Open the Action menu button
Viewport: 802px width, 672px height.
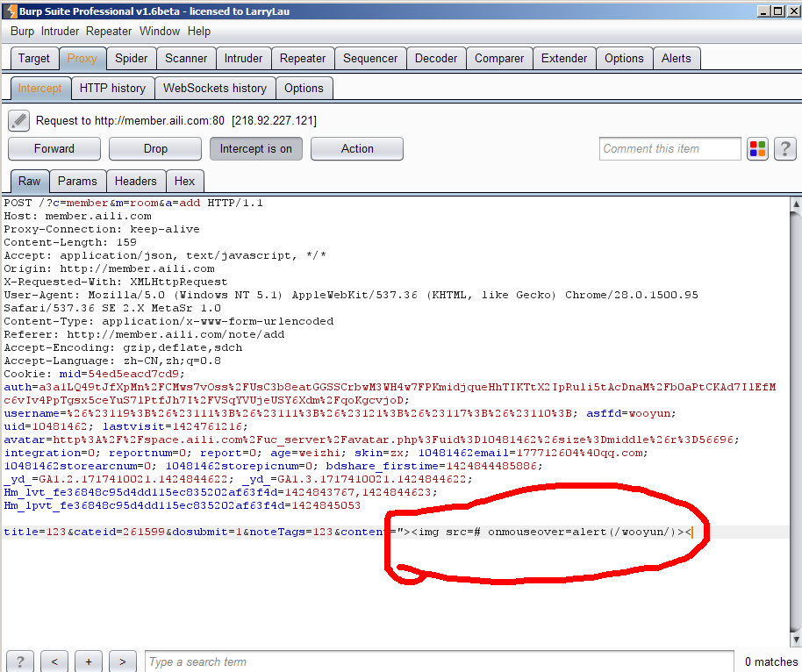[357, 149]
